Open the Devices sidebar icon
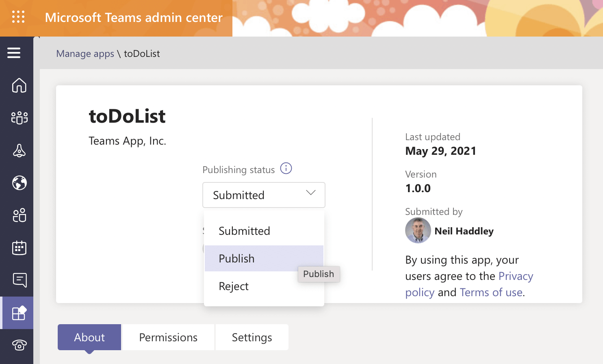 (x=19, y=151)
